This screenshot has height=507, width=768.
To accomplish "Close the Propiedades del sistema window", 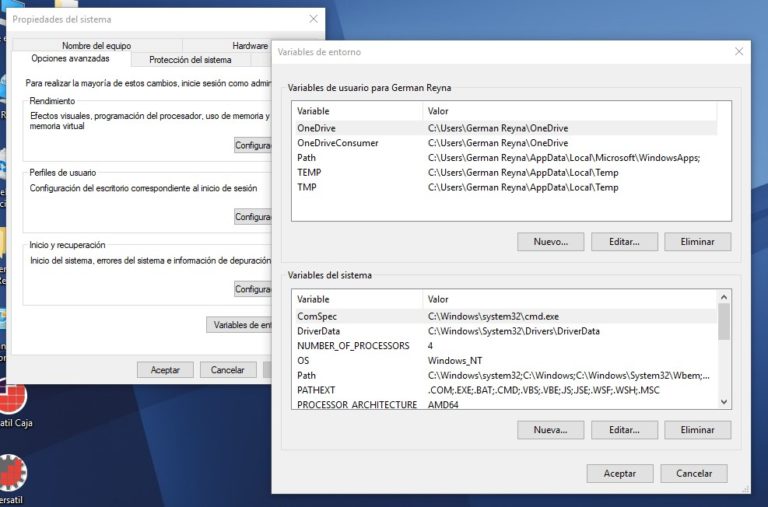I will pyautogui.click(x=313, y=18).
